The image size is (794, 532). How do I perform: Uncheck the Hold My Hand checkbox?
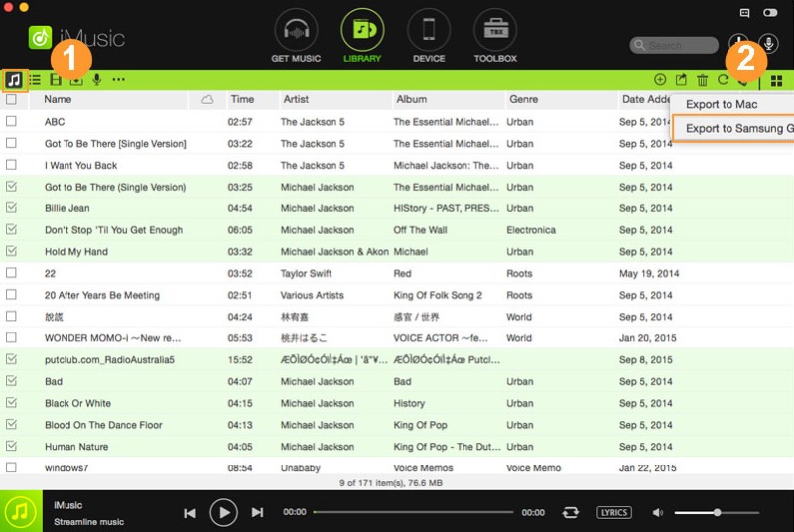11,251
